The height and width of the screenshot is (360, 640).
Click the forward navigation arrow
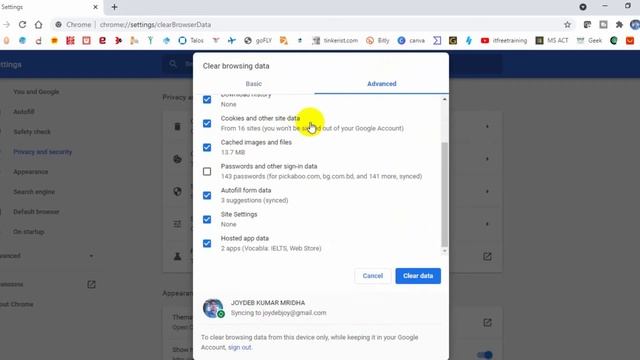coord(7,24)
